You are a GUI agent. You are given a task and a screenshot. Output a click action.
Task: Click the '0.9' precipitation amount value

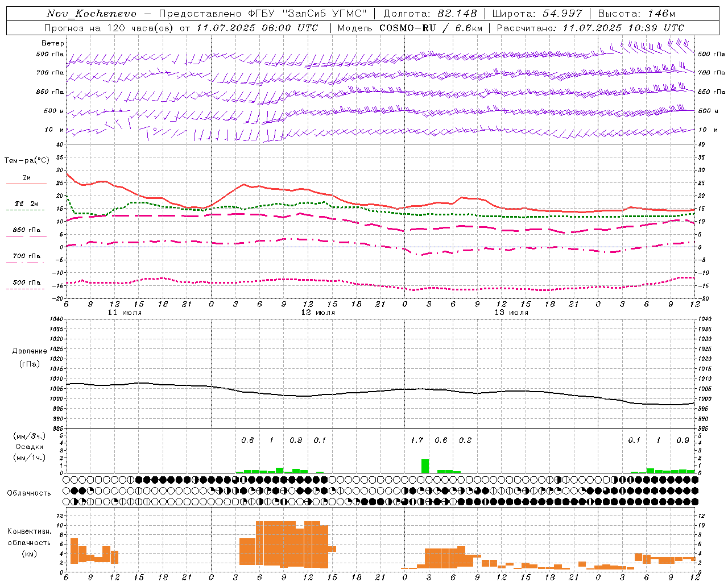coord(682,440)
